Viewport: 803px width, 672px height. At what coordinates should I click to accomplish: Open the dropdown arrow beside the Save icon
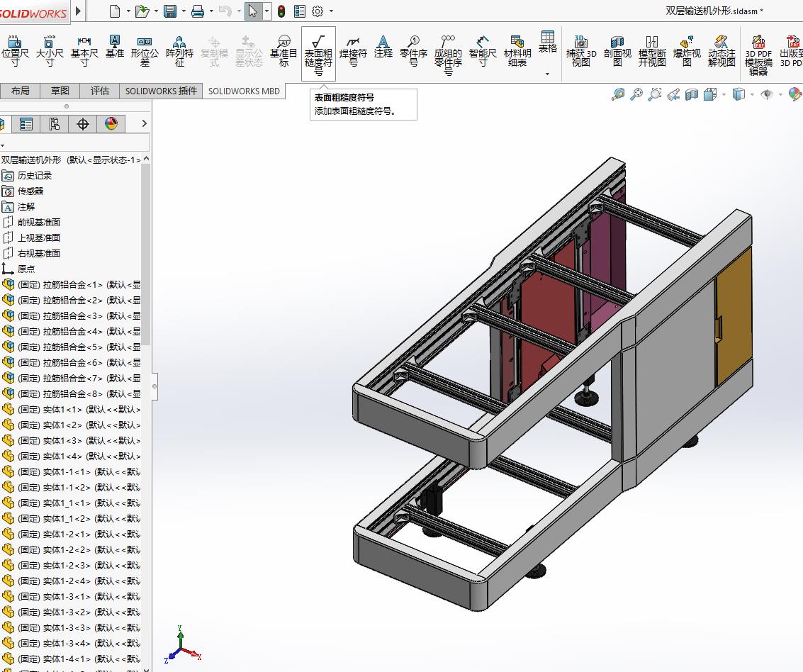point(184,11)
